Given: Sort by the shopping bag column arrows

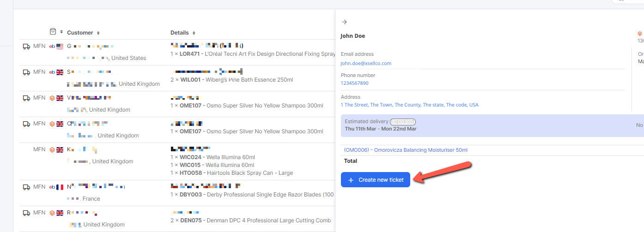Looking at the screenshot, I should (x=61, y=32).
